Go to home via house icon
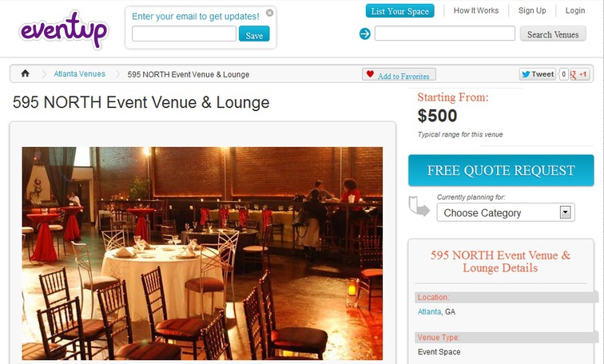Image resolution: width=604 pixels, height=364 pixels. pos(25,73)
